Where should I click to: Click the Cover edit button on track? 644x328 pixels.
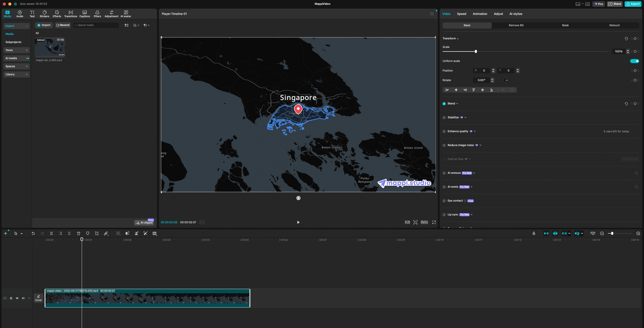point(39,298)
